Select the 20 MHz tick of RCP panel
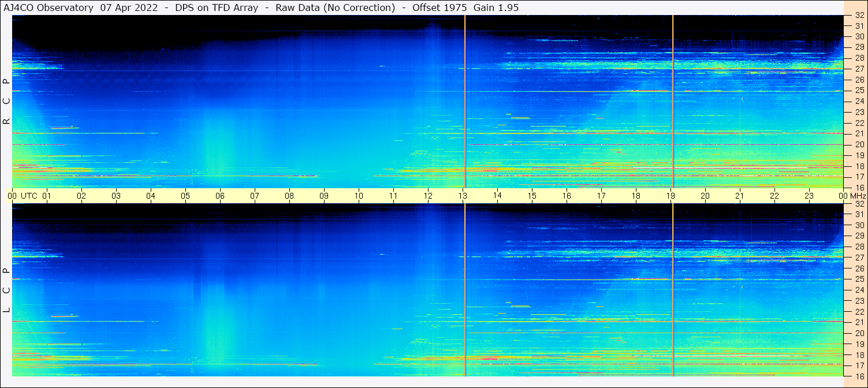This screenshot has height=388, width=868. pos(859,144)
